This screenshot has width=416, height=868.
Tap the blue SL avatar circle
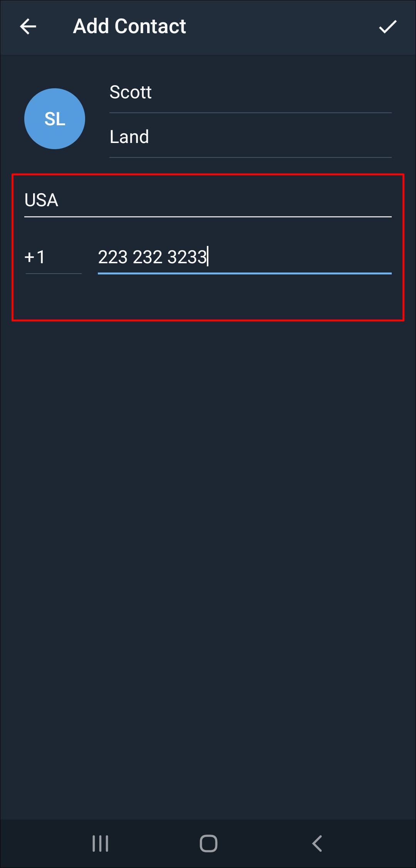(55, 119)
